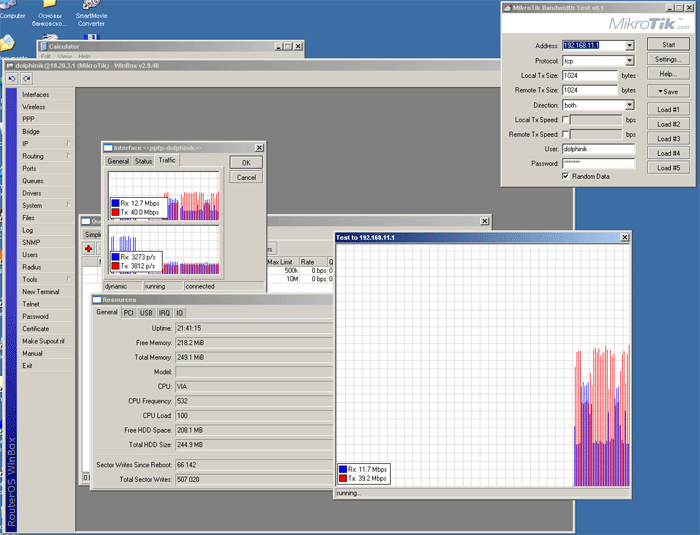Image resolution: width=700 pixels, height=535 pixels.
Task: Click Cancel in the Interface dialog
Action: click(246, 177)
